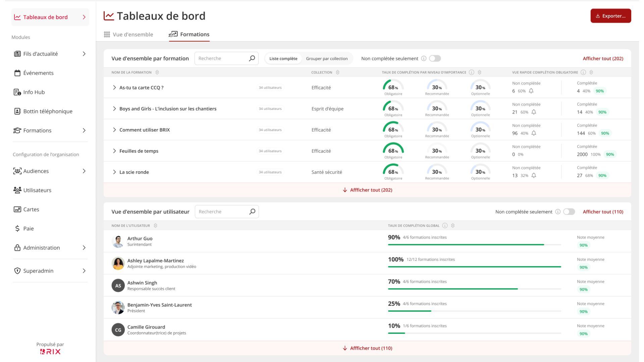Switch to Formations tab
The width and height of the screenshot is (644, 362).
[x=189, y=35]
